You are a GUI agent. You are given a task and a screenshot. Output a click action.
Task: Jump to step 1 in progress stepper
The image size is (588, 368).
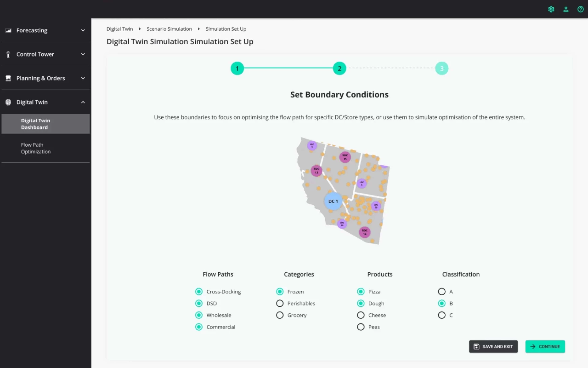[x=237, y=68]
